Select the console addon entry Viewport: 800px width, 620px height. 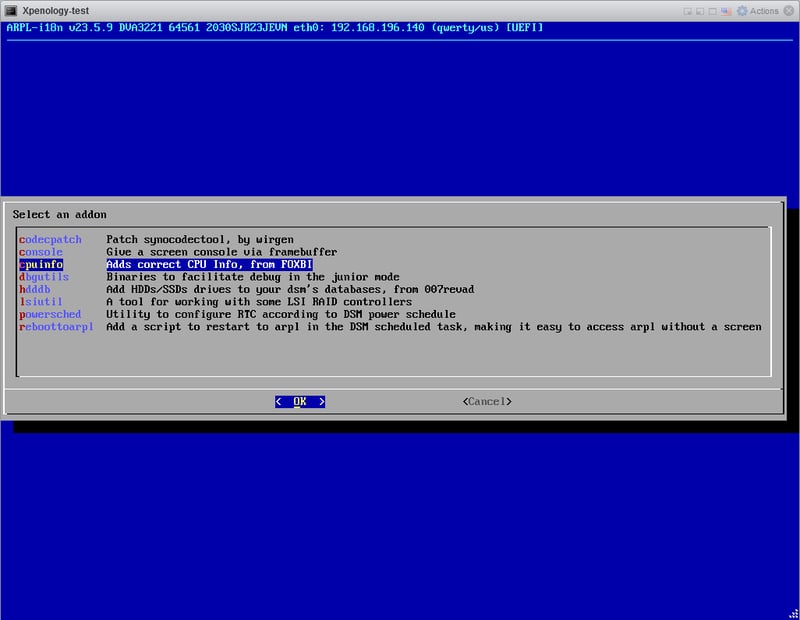click(41, 252)
